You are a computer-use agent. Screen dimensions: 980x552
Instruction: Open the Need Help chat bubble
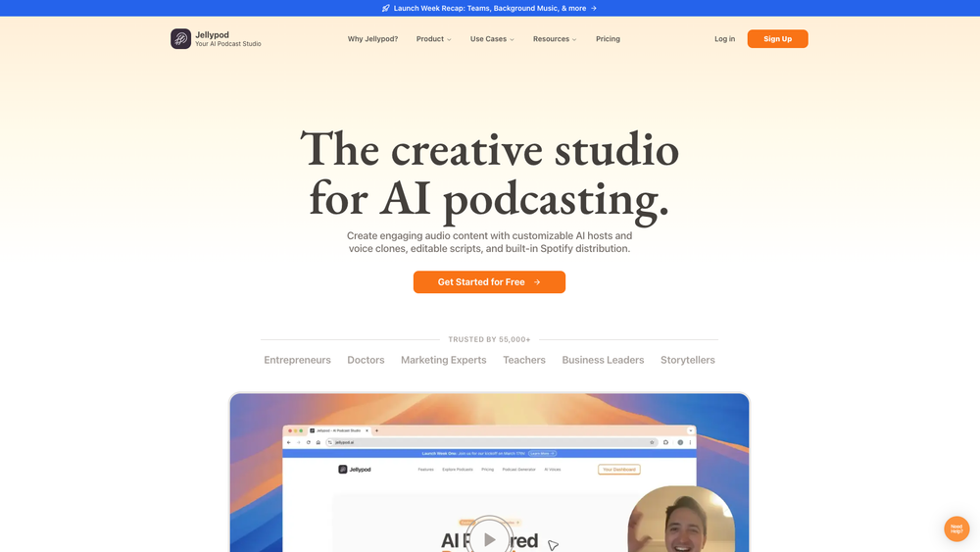tap(956, 528)
